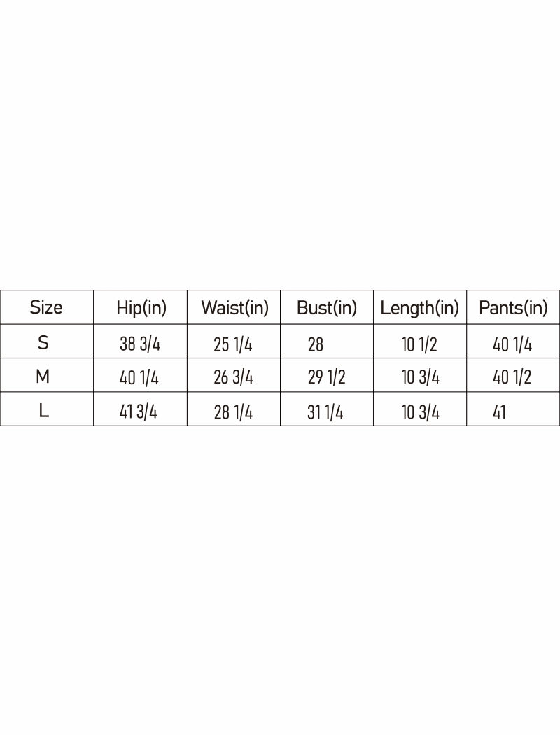The image size is (560, 735).
Task: Click length value 10 1/2
Action: tap(420, 344)
